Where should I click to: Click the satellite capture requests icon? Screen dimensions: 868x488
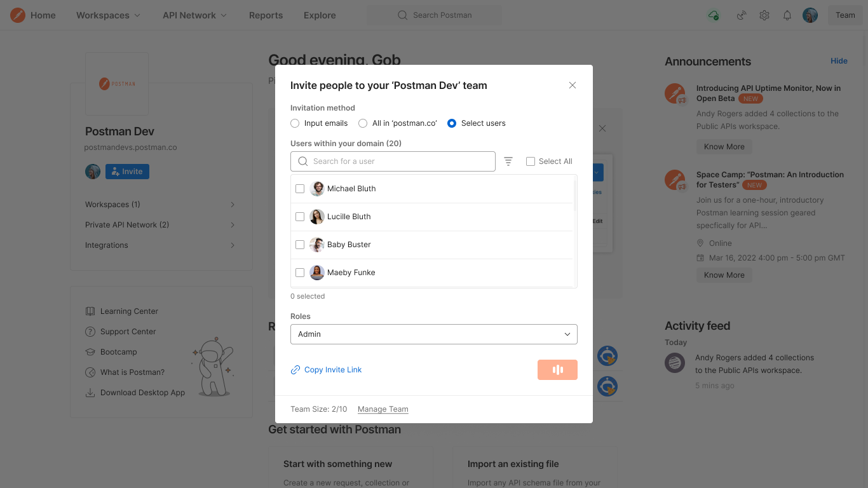pyautogui.click(x=742, y=15)
